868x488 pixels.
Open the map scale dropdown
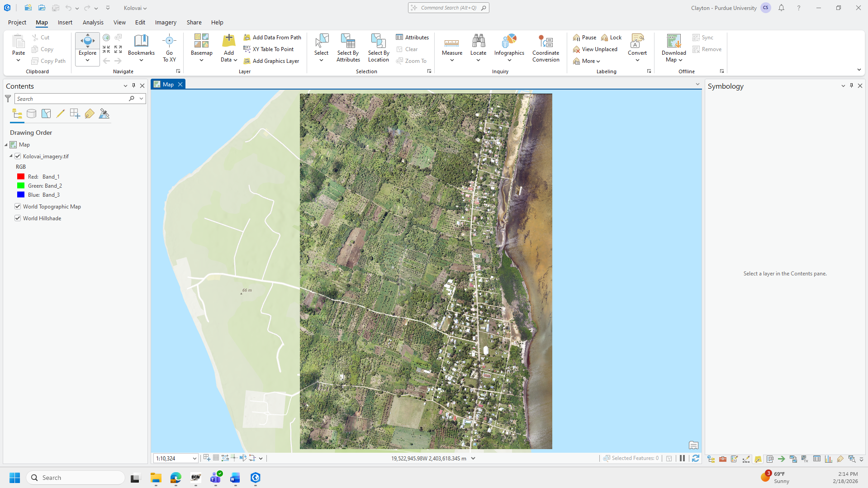coord(194,459)
